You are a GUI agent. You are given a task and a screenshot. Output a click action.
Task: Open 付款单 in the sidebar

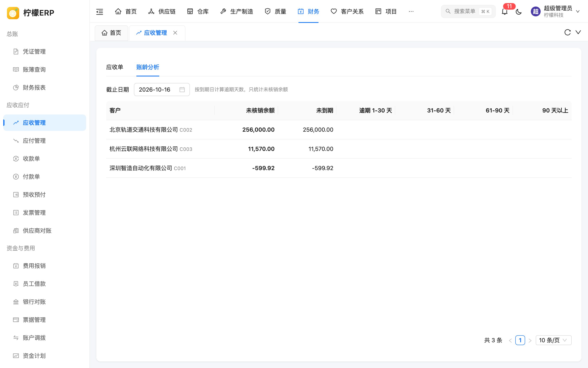(45, 177)
